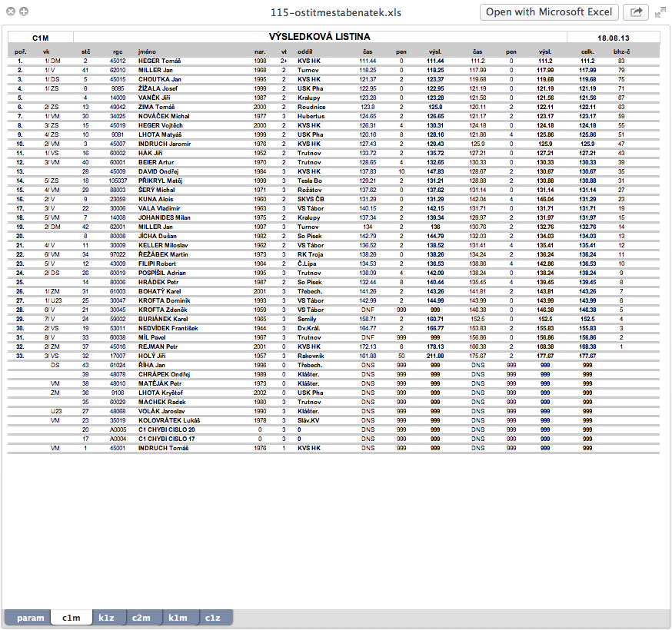Select the name HRÁDEK Petr

click(158, 282)
